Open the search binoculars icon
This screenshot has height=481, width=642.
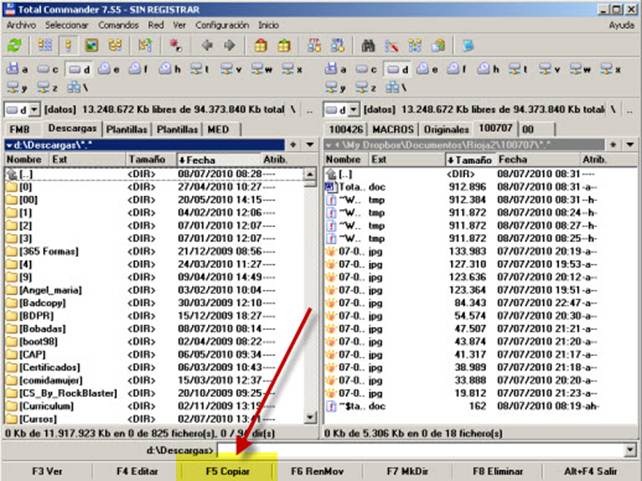coord(368,45)
